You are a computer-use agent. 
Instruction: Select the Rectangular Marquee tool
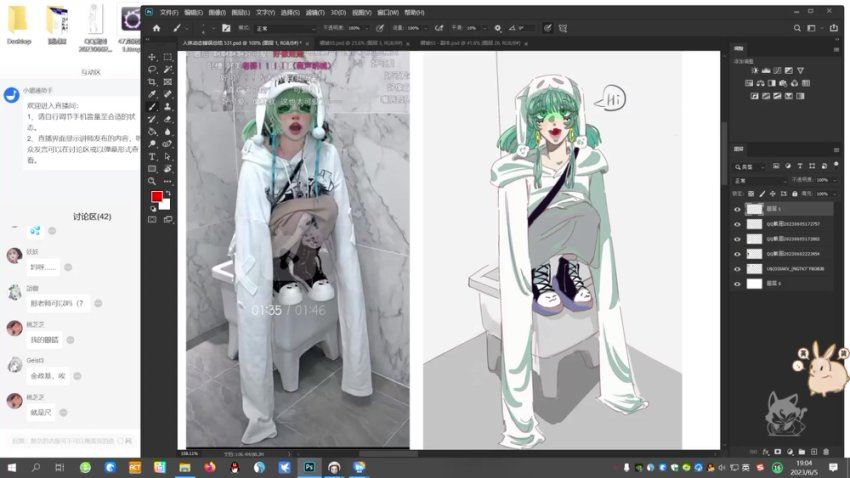click(x=168, y=57)
